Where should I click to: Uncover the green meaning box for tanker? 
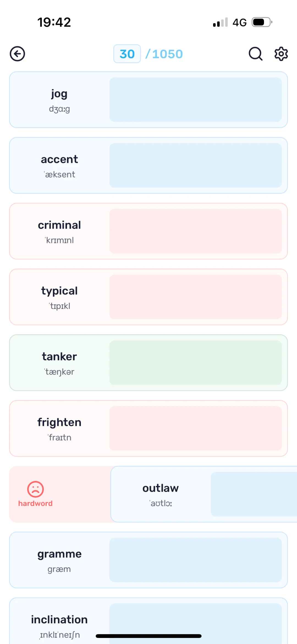pos(196,363)
